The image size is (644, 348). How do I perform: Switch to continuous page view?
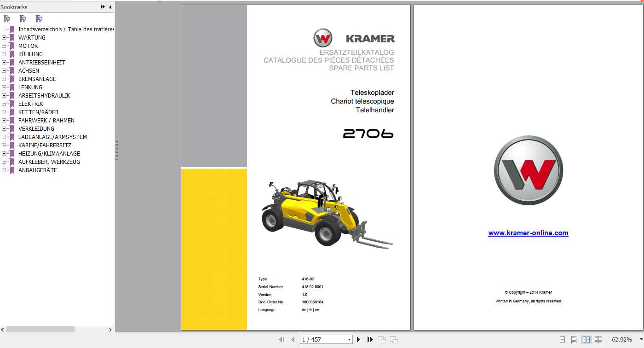(574, 340)
